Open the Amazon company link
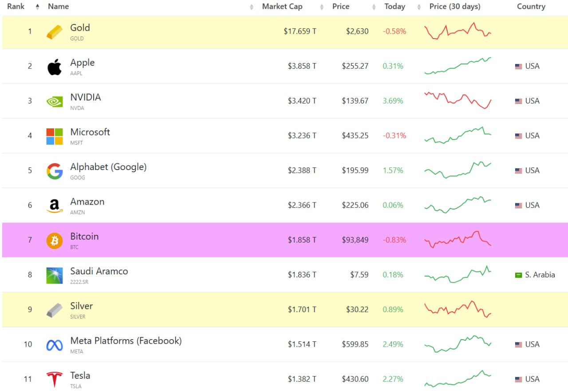 click(87, 202)
